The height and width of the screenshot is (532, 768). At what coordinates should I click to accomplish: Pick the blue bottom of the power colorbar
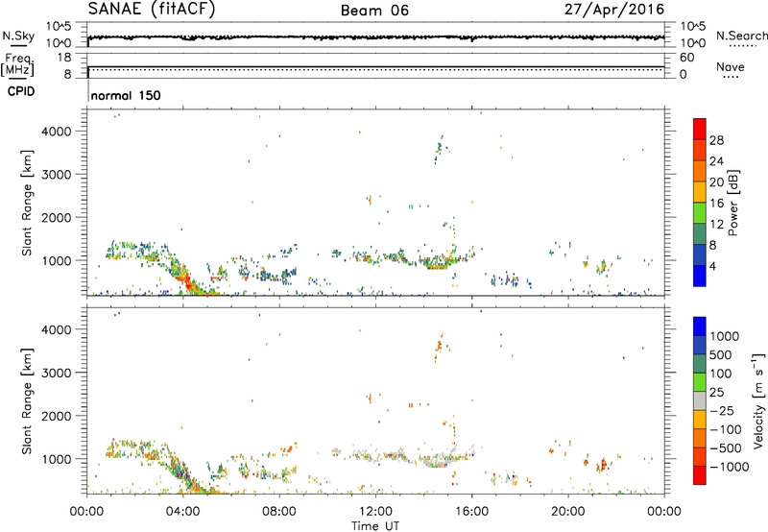point(700,277)
